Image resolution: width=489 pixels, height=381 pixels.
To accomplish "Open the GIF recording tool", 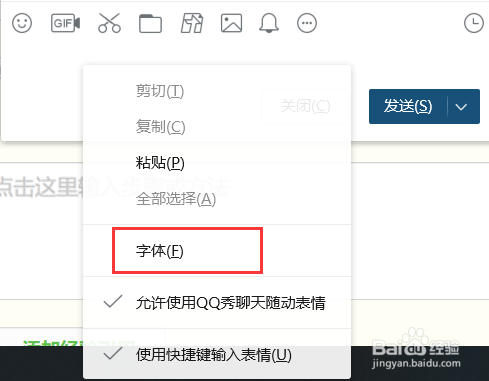I will click(x=65, y=23).
